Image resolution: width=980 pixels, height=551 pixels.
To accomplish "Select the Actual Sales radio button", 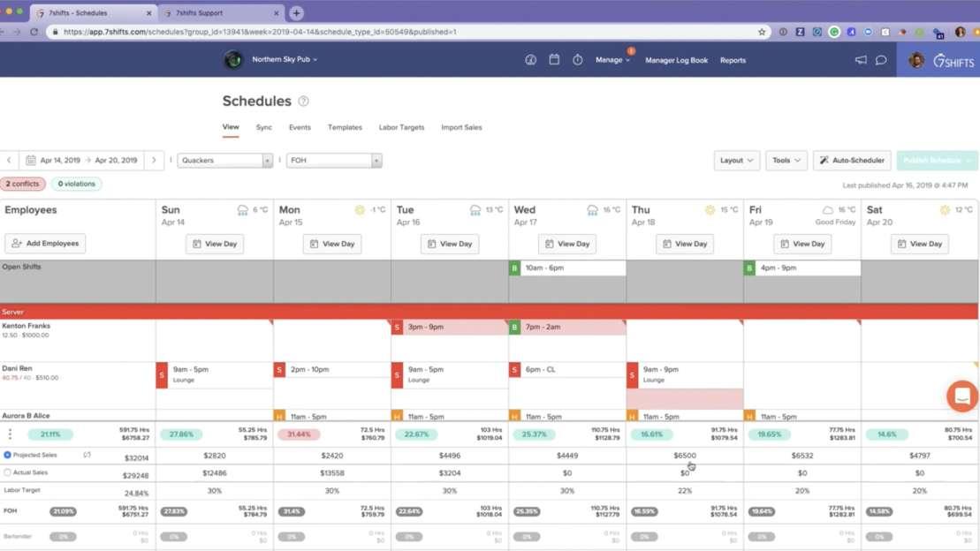I will point(7,472).
